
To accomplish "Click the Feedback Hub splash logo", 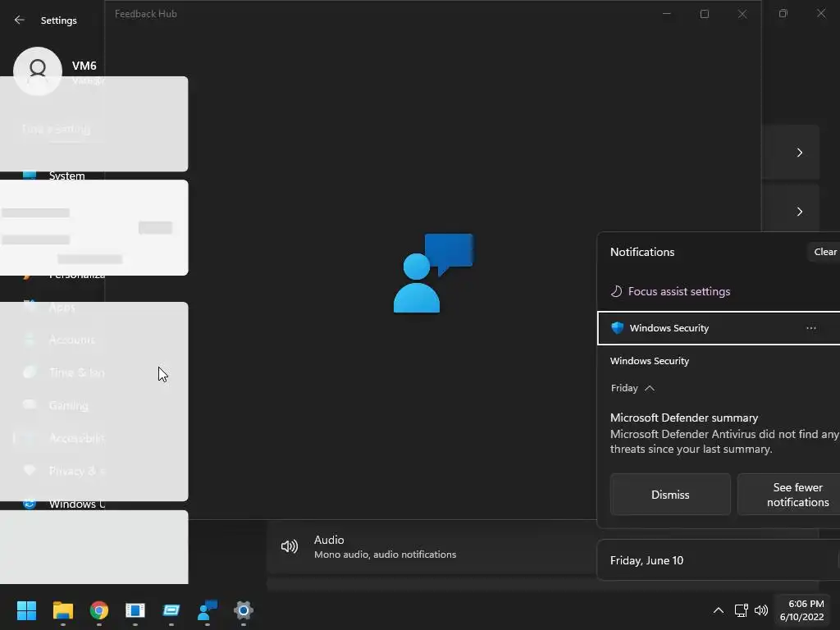I will click(433, 272).
